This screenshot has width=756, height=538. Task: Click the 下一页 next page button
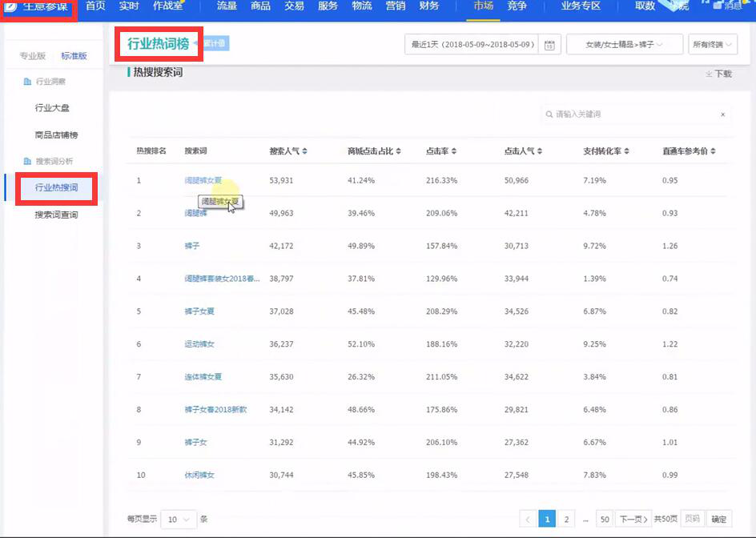pos(634,519)
